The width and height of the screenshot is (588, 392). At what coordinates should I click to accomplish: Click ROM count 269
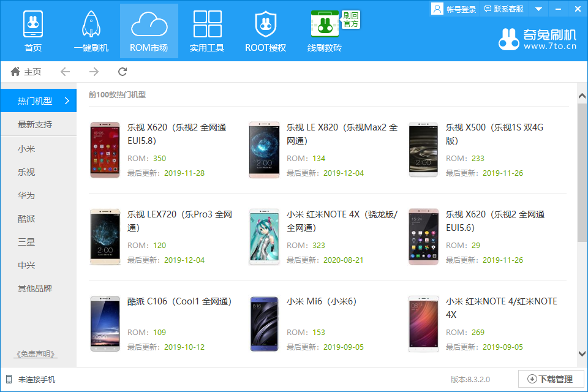coord(478,333)
